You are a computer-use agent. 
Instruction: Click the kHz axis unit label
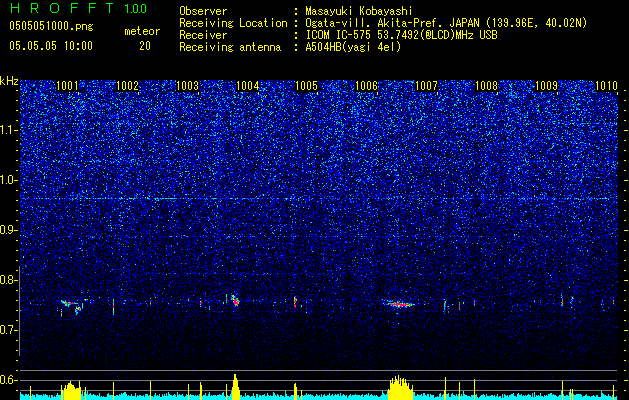9,81
